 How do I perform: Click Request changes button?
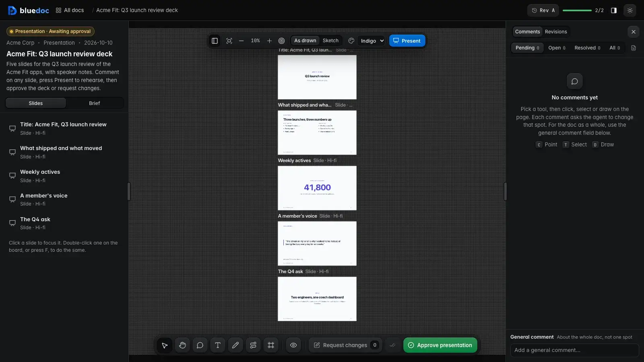345,345
